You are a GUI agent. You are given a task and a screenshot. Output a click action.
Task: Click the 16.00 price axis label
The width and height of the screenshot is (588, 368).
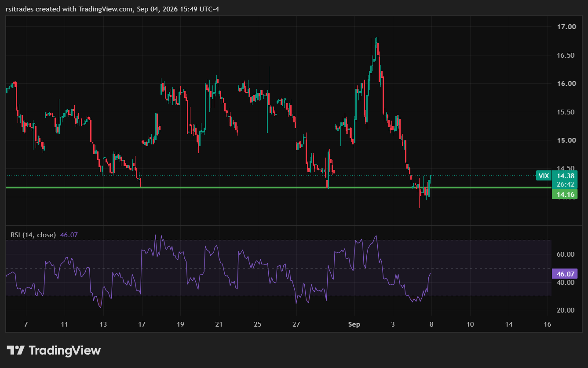[566, 84]
